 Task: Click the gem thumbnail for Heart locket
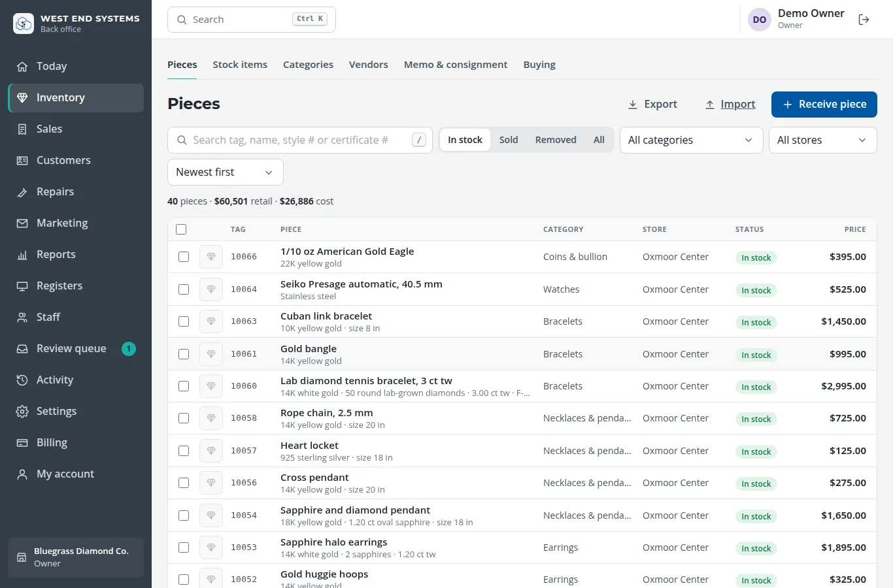click(x=211, y=451)
